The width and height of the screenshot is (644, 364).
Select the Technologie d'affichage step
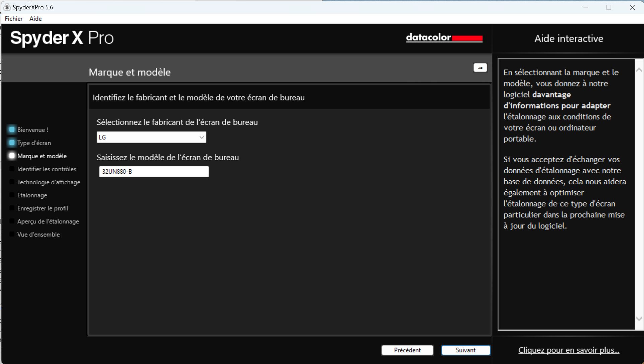point(49,182)
